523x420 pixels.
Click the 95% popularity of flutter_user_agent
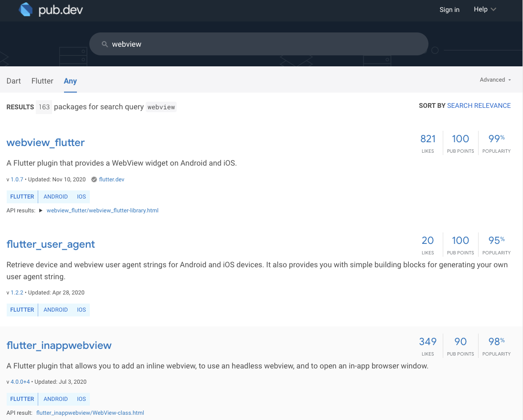pyautogui.click(x=496, y=245)
